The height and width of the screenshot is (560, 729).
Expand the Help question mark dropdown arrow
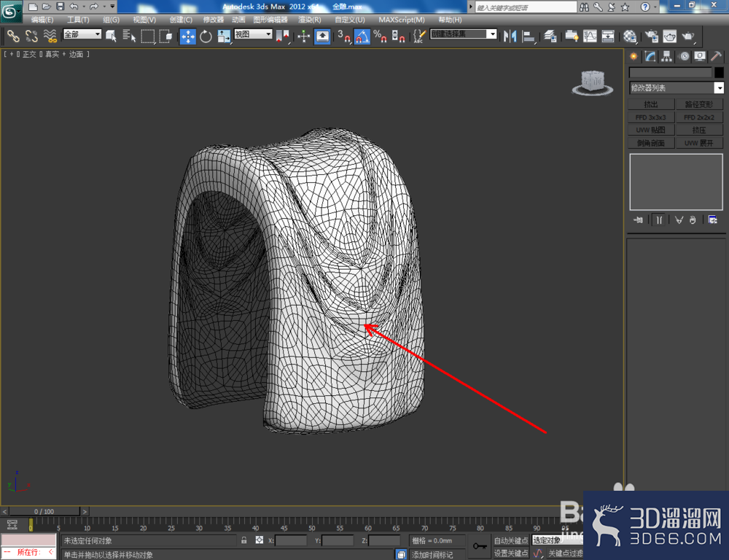pyautogui.click(x=655, y=7)
